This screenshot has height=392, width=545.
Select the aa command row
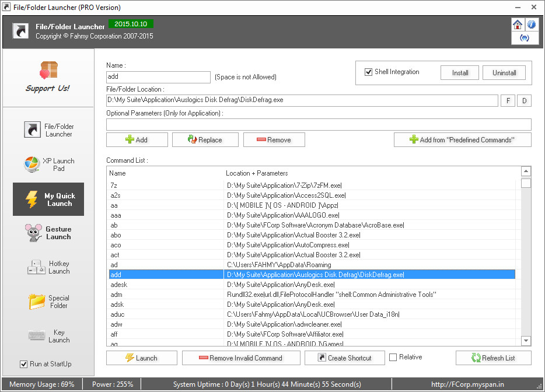click(312, 205)
